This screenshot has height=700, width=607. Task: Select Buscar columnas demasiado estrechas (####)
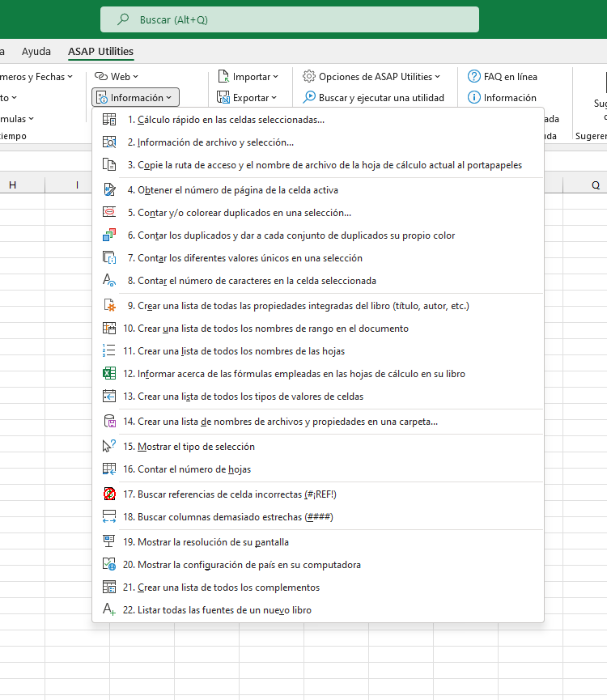coord(318,517)
